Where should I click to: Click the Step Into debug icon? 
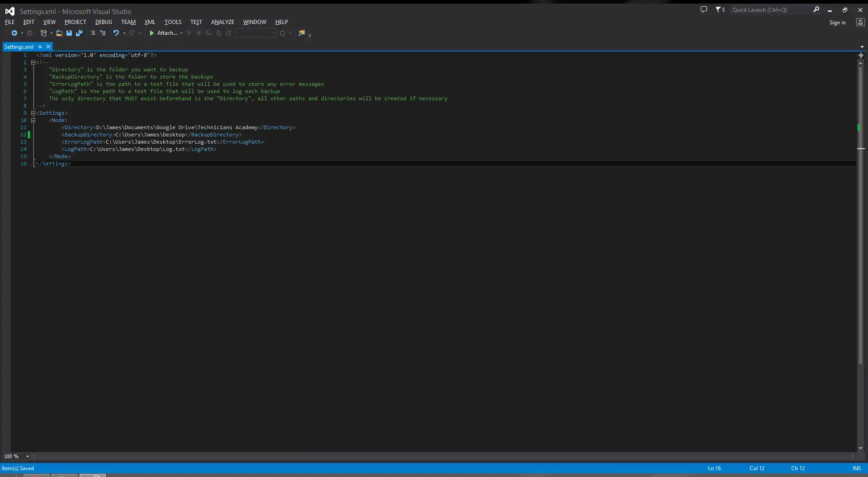(209, 33)
